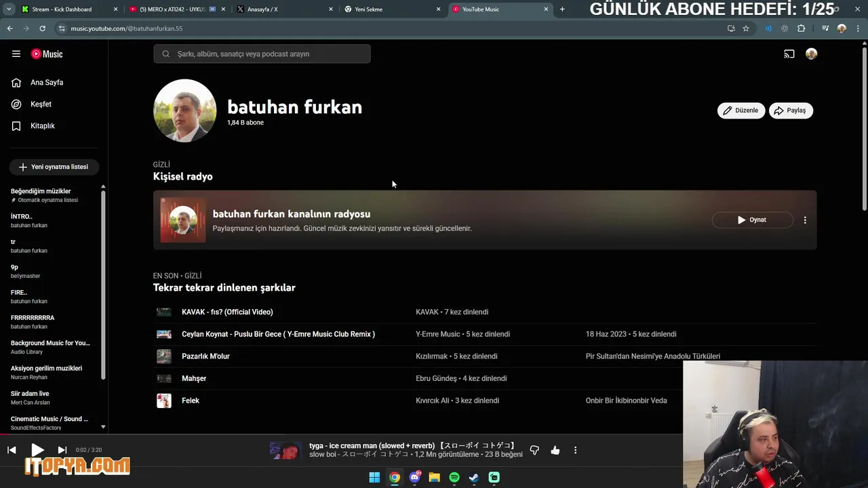868x488 pixels.
Task: Open the player bar three-dot menu
Action: point(575,450)
